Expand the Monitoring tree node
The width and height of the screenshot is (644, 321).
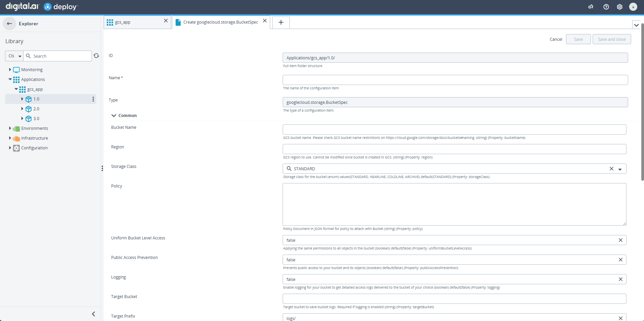[x=10, y=69]
